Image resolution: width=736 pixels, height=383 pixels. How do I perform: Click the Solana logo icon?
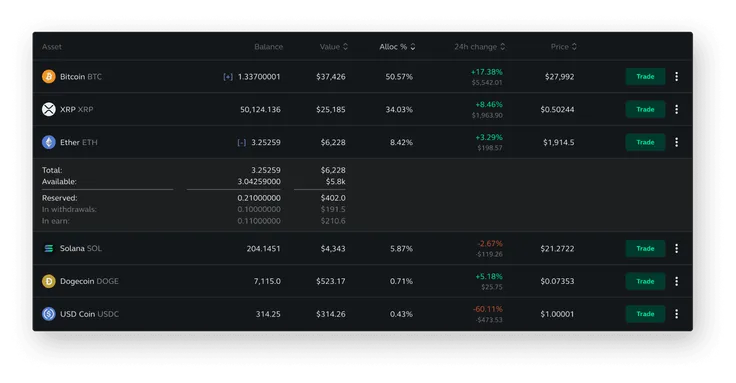pyautogui.click(x=49, y=248)
